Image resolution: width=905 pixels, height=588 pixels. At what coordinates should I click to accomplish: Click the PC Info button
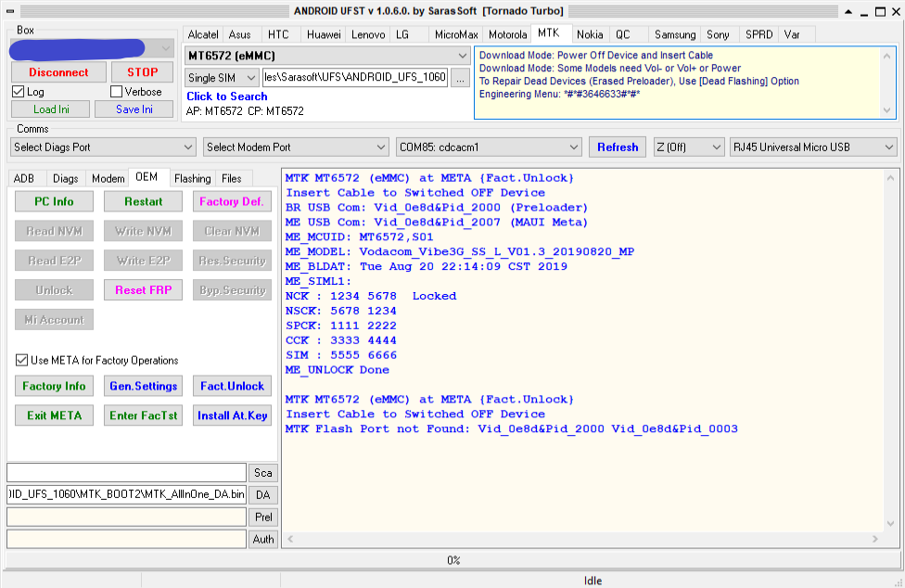point(55,201)
